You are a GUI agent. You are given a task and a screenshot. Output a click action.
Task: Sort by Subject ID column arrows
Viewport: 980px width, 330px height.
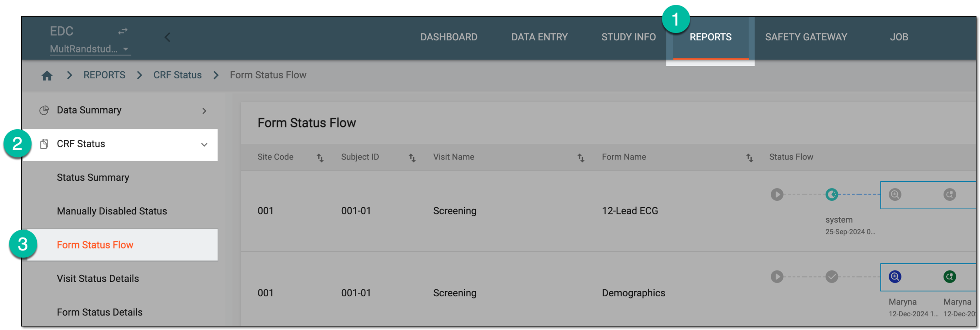[412, 158]
